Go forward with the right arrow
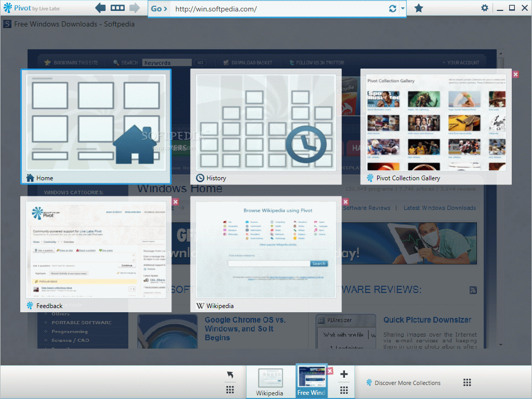 (x=135, y=8)
